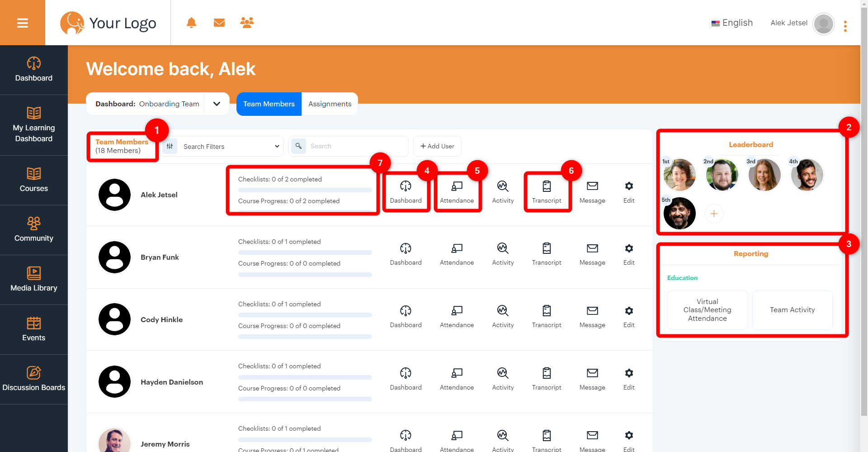The image size is (868, 452).
Task: Open the mail envelope icon in header
Action: tap(219, 22)
